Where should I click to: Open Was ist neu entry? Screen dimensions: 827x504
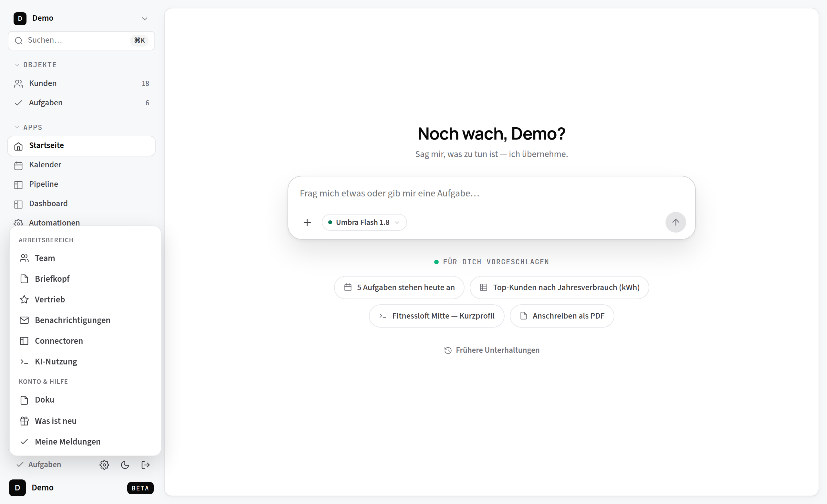click(x=85, y=421)
